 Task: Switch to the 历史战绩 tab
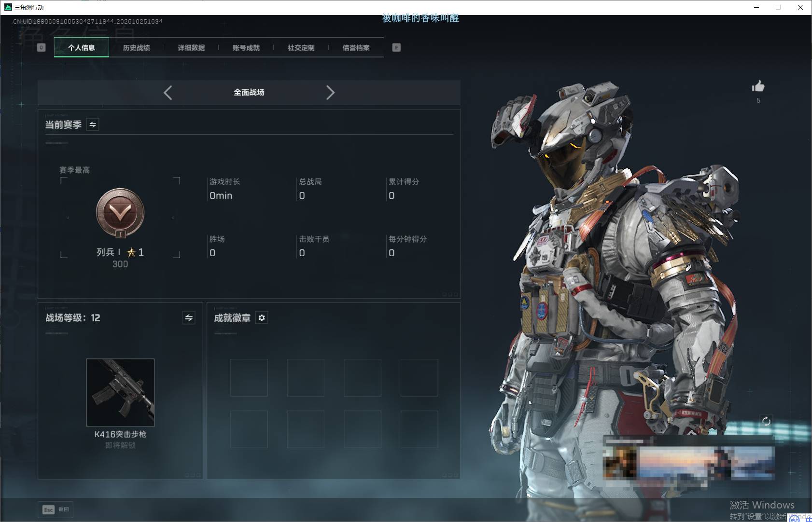click(137, 47)
